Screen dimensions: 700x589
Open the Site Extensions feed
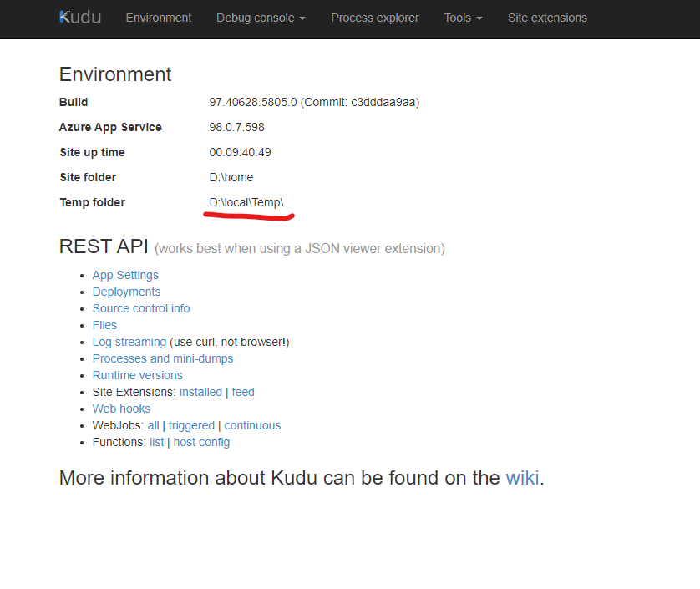242,392
